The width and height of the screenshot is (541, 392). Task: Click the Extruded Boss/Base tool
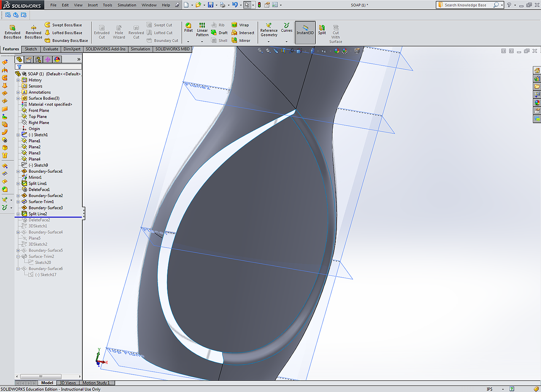[12, 32]
